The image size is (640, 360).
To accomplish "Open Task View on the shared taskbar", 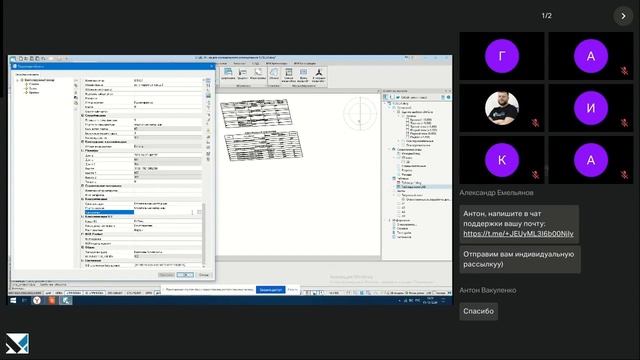I will click(24, 300).
